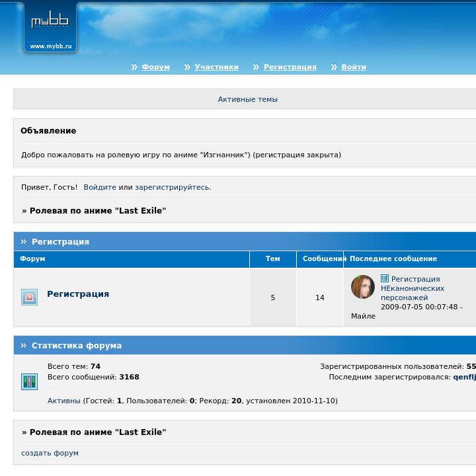Click the Тем column header
Viewport: 476px width, 476px height.
click(x=273, y=258)
